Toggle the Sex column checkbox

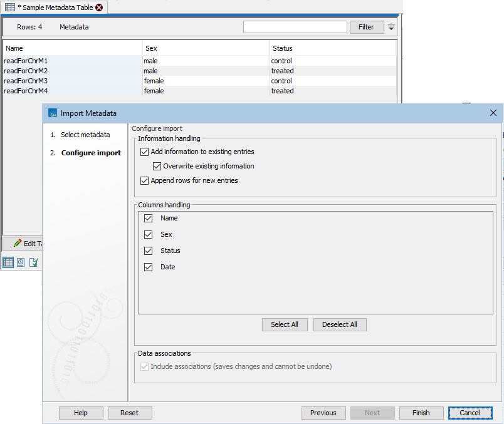[148, 234]
